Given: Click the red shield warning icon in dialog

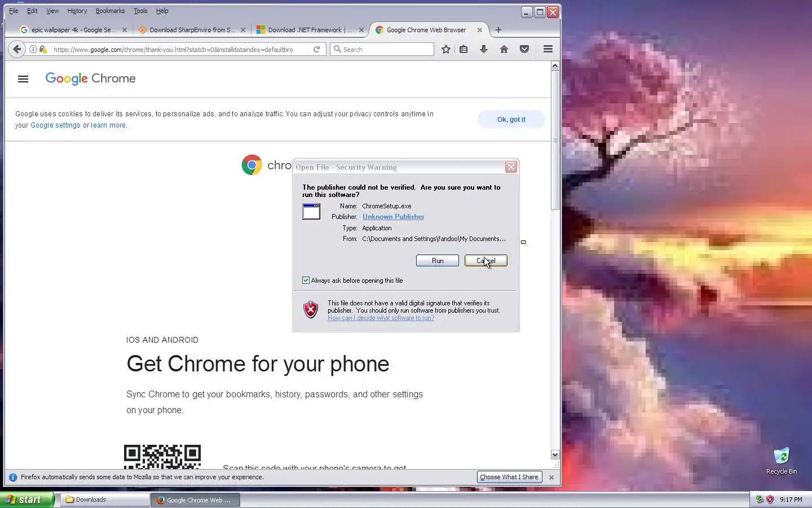Looking at the screenshot, I should click(x=311, y=309).
